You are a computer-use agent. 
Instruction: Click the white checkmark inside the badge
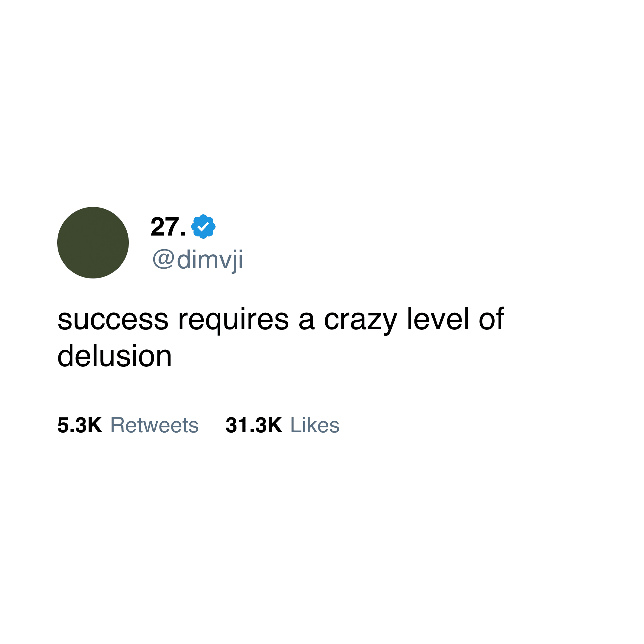[x=203, y=227]
